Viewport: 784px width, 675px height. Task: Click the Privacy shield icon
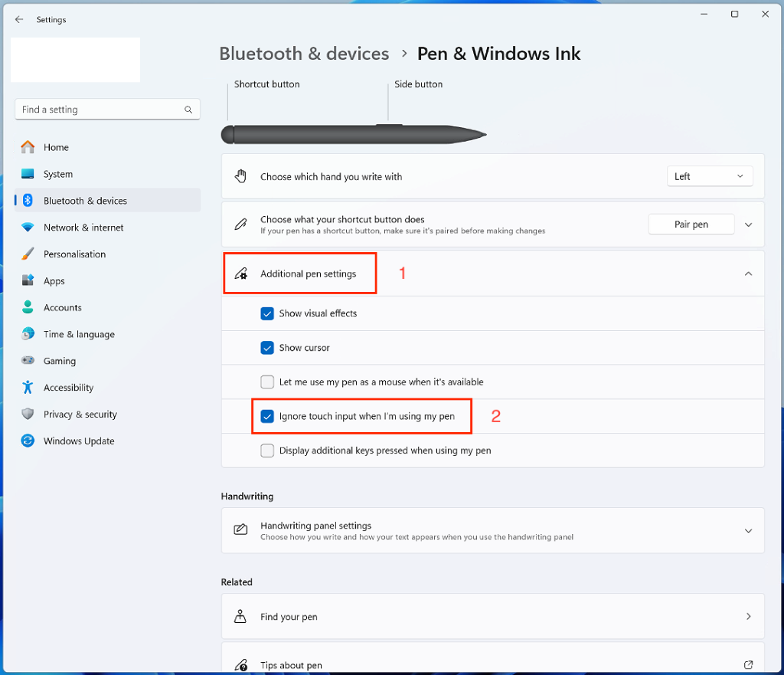point(28,414)
